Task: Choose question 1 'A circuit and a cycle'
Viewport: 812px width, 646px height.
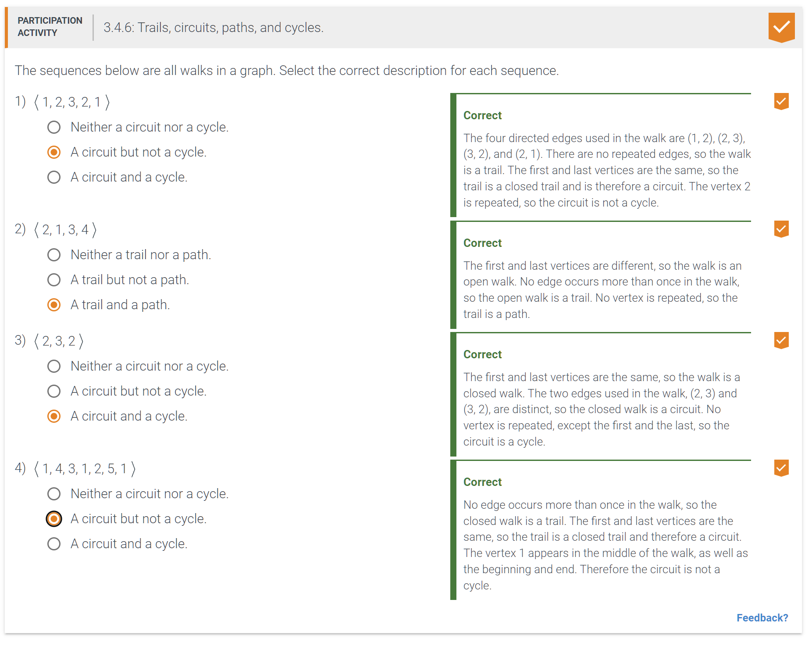Action: 54,177
